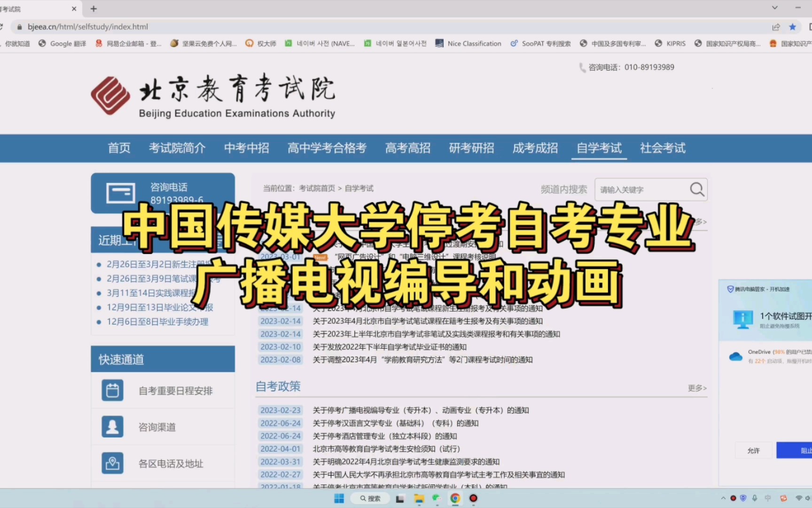The image size is (812, 508).
Task: Click the 北京教育考试院 logo
Action: point(213,96)
